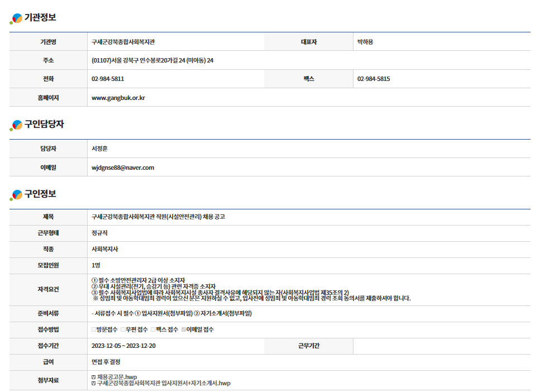Click the address 인수봉로20가길 24 text

click(x=152, y=60)
